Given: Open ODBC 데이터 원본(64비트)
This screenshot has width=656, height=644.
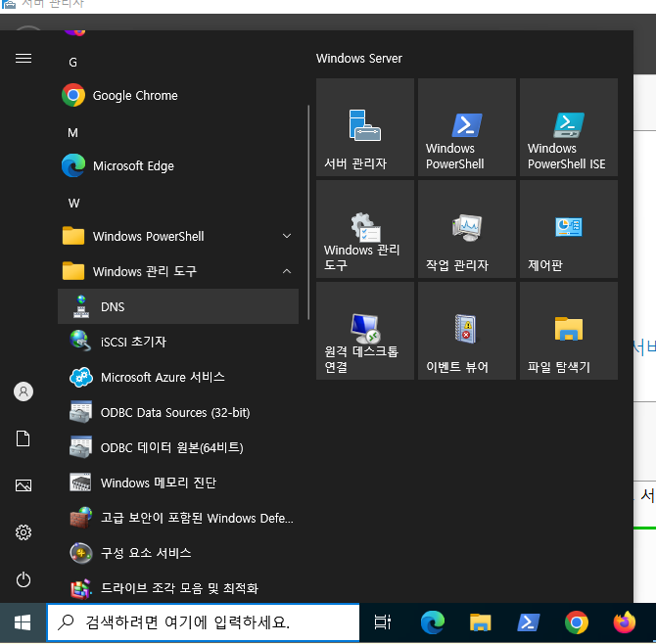Looking at the screenshot, I should point(178,447).
